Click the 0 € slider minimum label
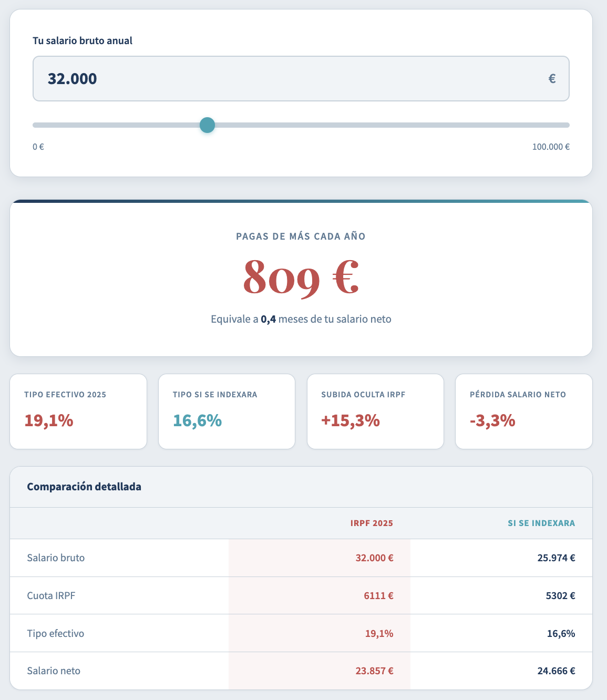Viewport: 607px width, 700px height. pyautogui.click(x=38, y=147)
